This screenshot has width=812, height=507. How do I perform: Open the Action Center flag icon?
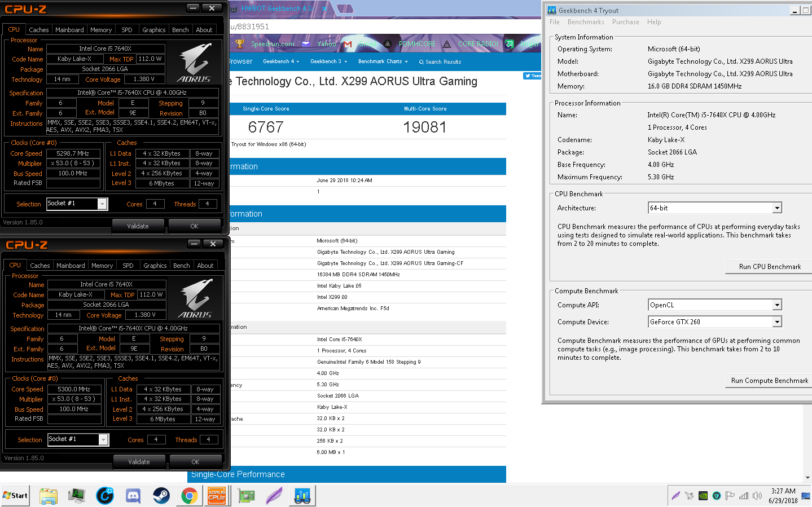[730, 496]
